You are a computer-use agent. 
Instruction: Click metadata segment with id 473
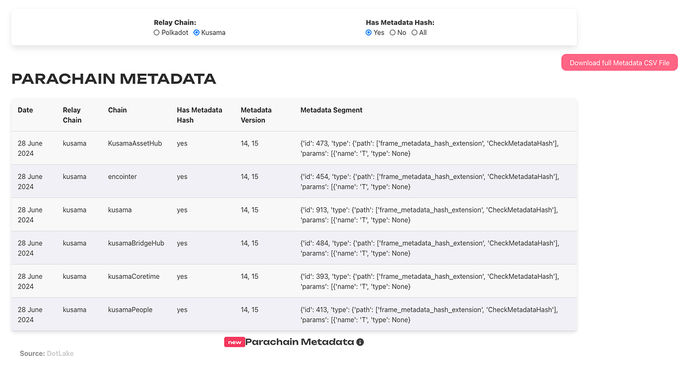429,148
